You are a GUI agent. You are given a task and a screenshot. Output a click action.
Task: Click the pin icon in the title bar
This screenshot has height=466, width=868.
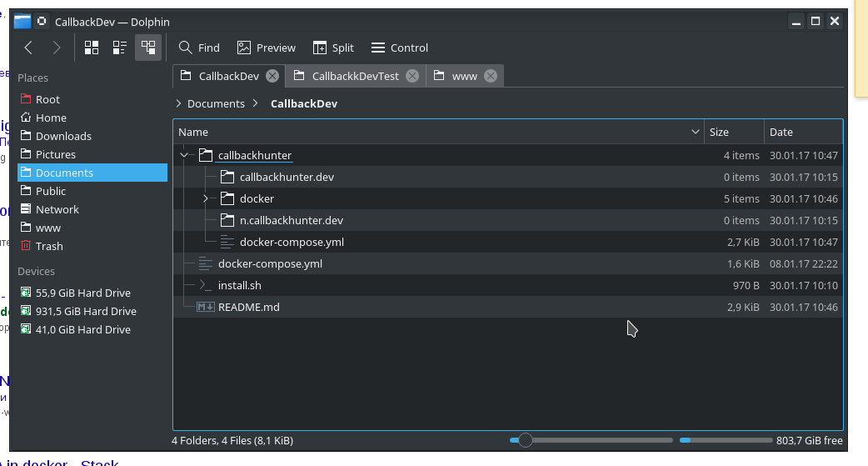(x=42, y=22)
